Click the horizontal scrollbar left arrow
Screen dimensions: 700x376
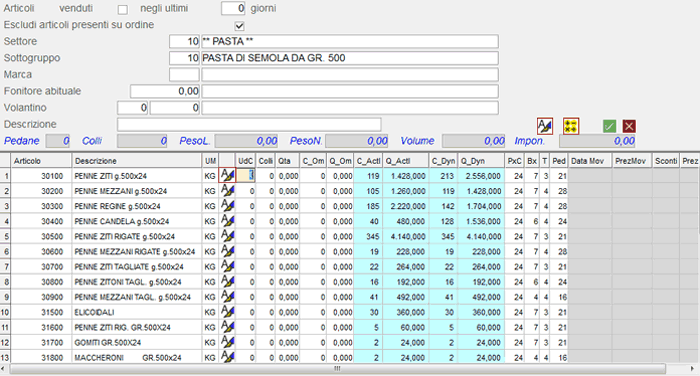4,369
